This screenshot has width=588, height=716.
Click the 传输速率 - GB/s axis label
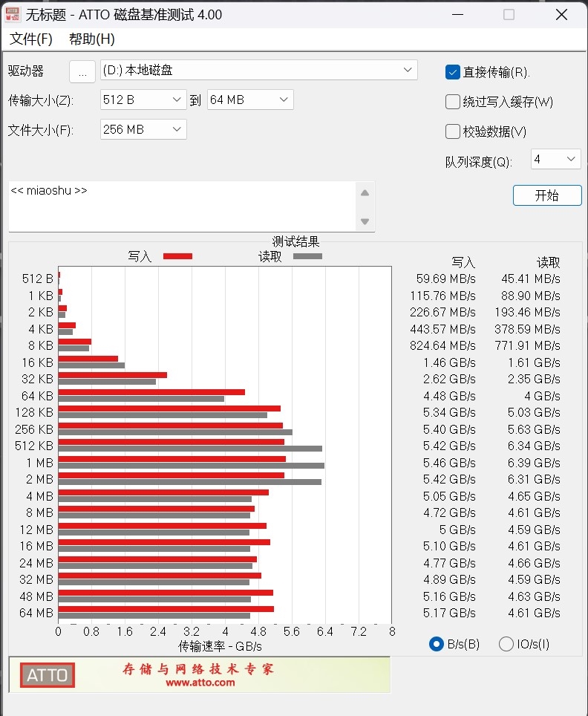click(x=220, y=647)
